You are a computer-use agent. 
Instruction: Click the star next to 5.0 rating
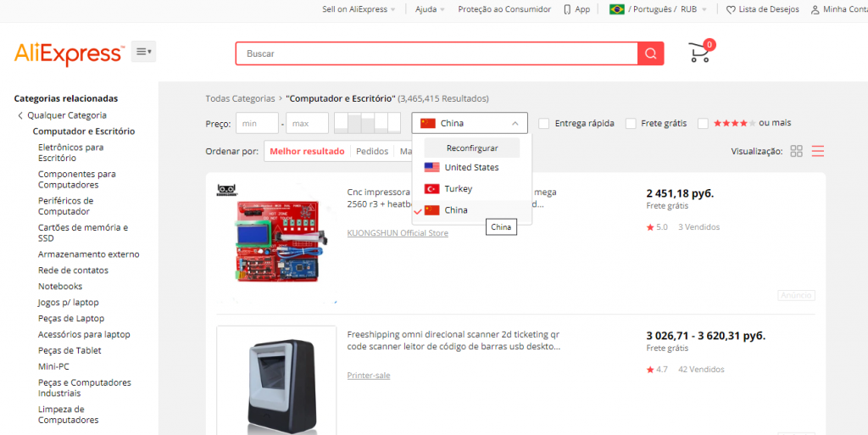pyautogui.click(x=650, y=227)
